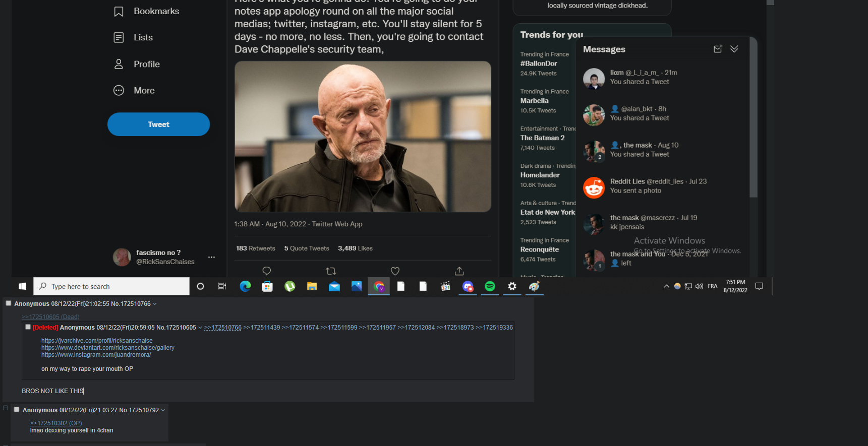Open the Paint palette app on the taskbar

pos(534,286)
